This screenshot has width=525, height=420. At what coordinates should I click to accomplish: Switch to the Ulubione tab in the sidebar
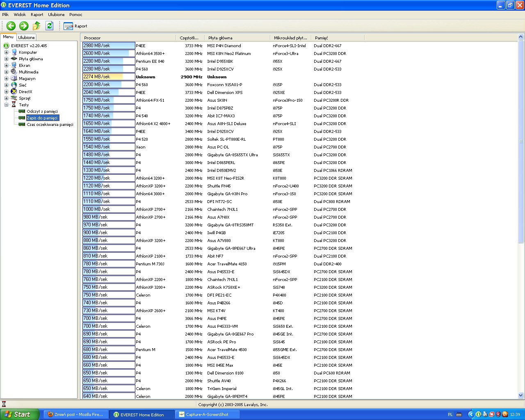pyautogui.click(x=26, y=37)
